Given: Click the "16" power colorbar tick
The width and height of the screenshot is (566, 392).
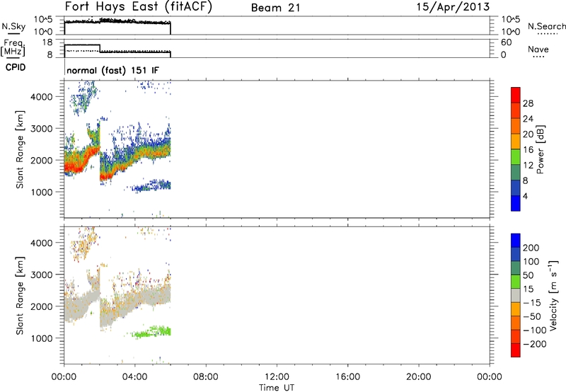Looking at the screenshot, I should tap(528, 150).
